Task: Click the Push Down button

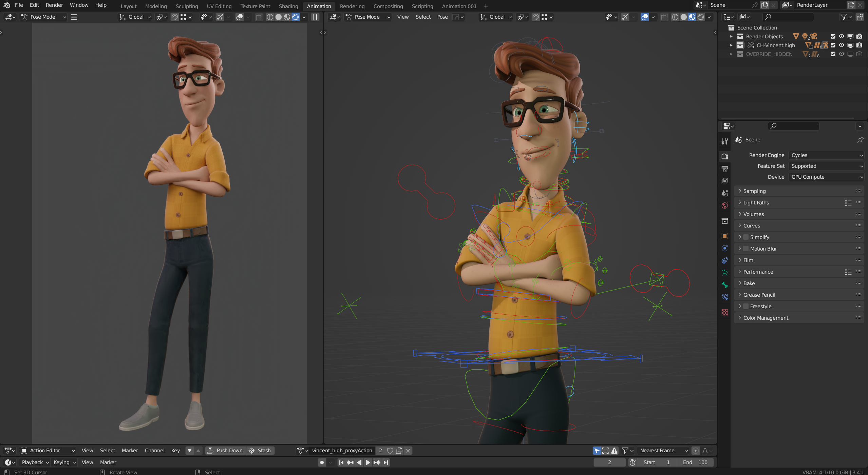Action: coord(225,450)
